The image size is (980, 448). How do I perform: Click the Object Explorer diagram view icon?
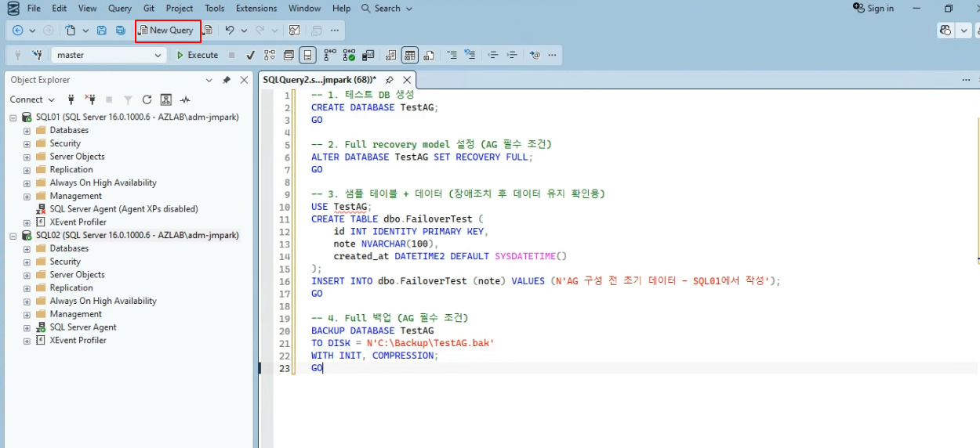pyautogui.click(x=165, y=99)
